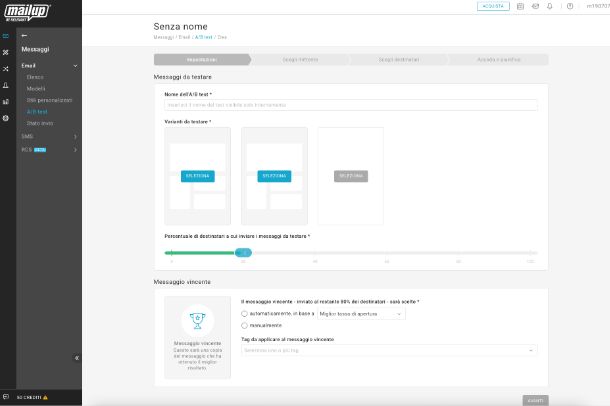Select the 'automaticamente, in base a' radio

pos(245,313)
